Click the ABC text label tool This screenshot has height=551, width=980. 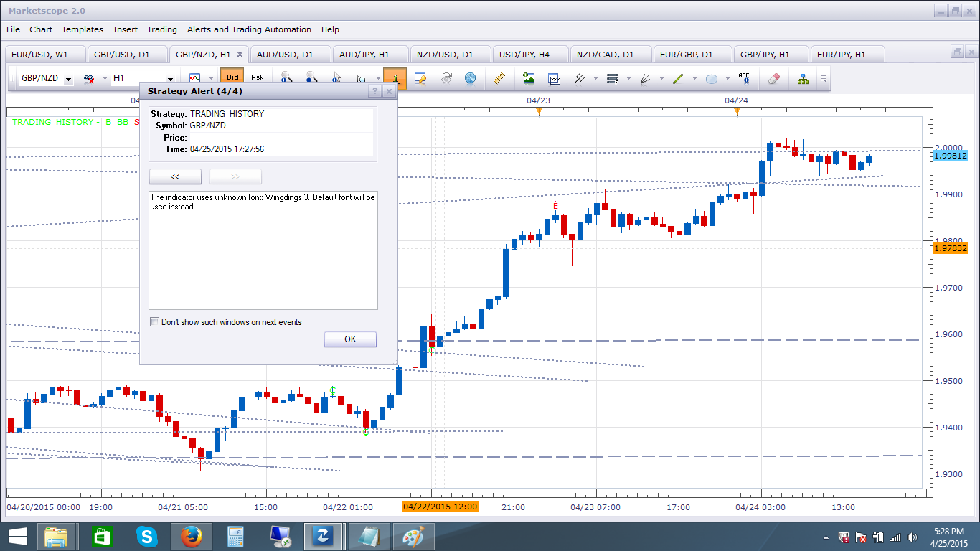744,78
